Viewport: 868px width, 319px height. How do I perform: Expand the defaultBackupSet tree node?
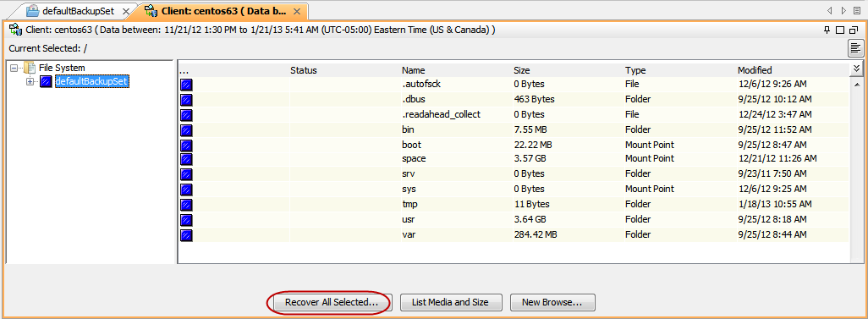point(30,82)
